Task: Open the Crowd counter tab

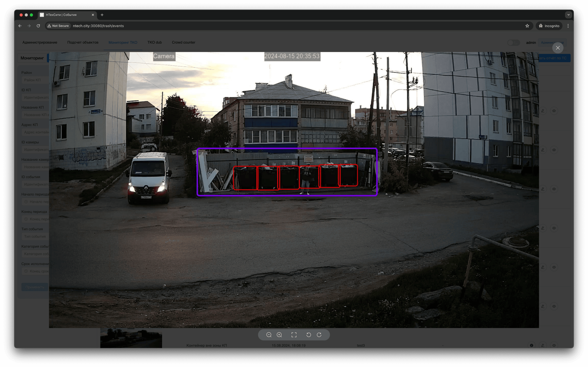Action: (183, 42)
